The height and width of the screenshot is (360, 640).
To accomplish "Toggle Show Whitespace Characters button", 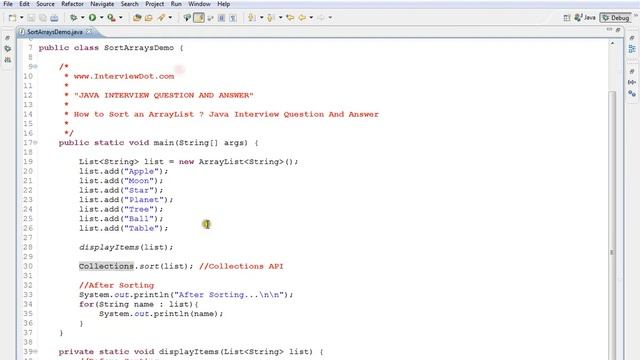I will pyautogui.click(x=233, y=18).
